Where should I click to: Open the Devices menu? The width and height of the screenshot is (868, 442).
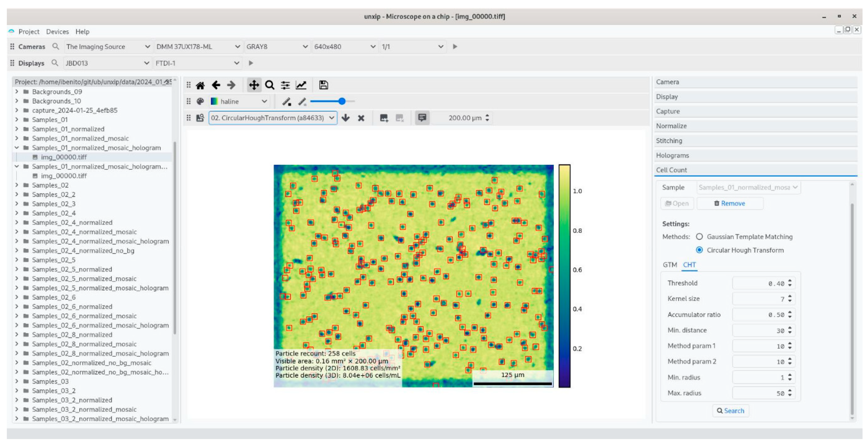point(57,32)
